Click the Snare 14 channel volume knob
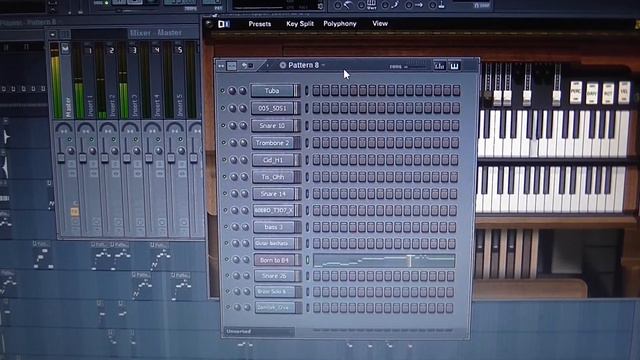The height and width of the screenshot is (360, 640). [x=244, y=194]
